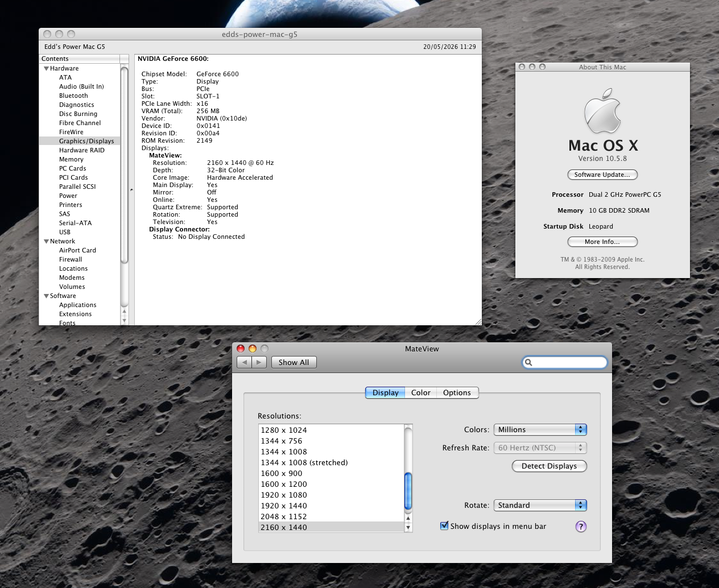Click the Contents column header

tap(80, 59)
